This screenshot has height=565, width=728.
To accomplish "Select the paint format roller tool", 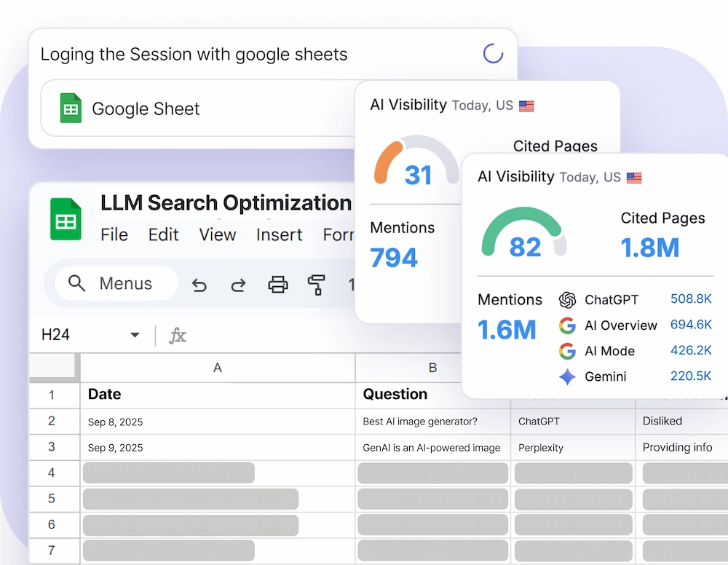I will pyautogui.click(x=317, y=285).
